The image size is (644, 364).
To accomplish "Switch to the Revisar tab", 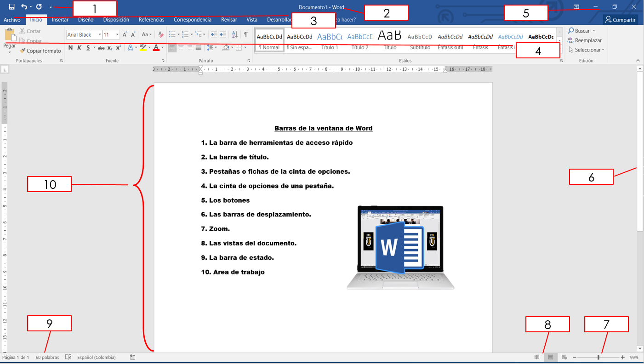I will click(x=229, y=20).
